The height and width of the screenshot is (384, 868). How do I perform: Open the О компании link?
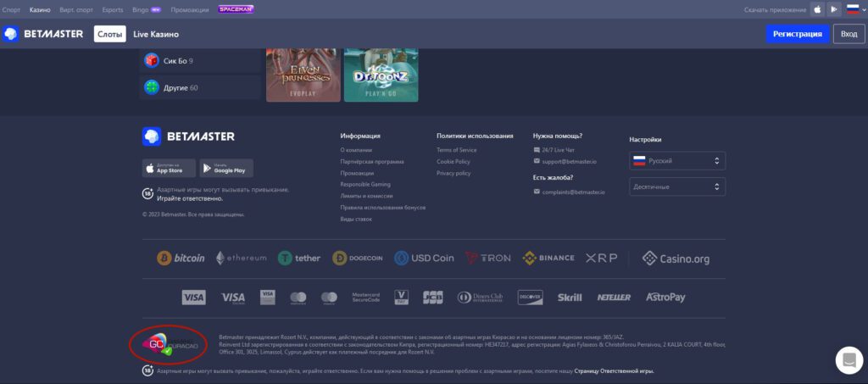(x=356, y=150)
